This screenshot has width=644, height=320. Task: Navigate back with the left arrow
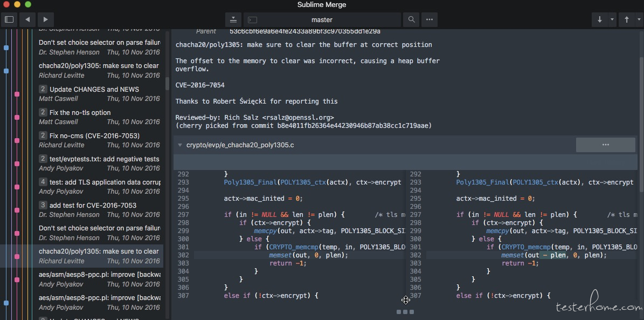[27, 19]
